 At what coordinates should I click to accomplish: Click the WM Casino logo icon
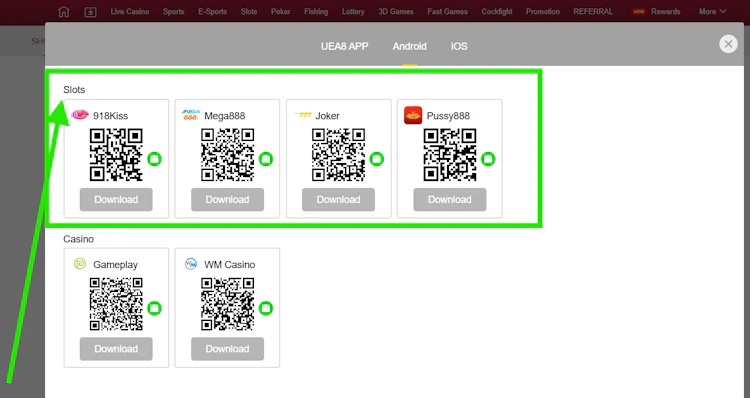(x=191, y=264)
